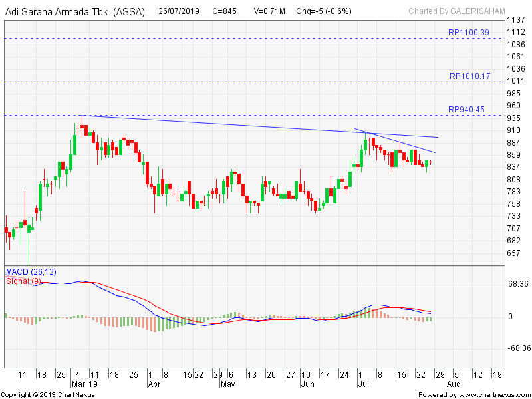Click the month label 'Mar '19'

click(x=84, y=384)
